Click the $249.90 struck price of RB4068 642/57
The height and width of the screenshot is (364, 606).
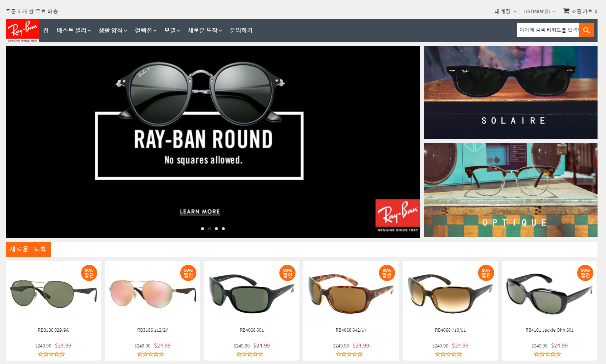341,346
